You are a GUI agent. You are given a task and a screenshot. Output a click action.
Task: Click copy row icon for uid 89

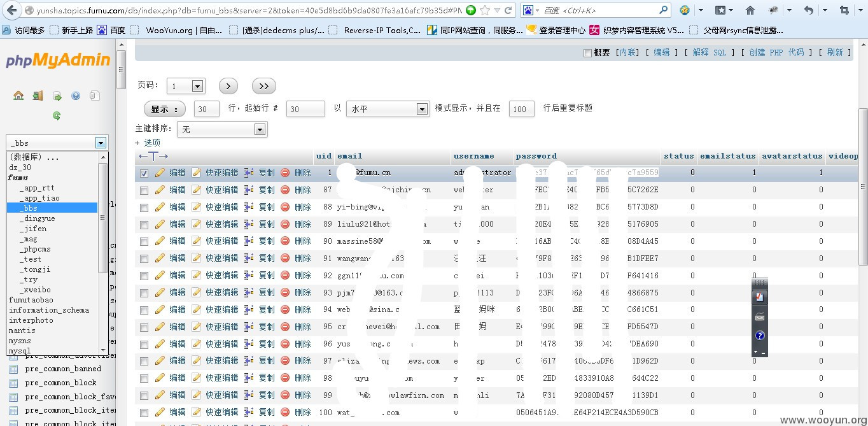click(249, 224)
